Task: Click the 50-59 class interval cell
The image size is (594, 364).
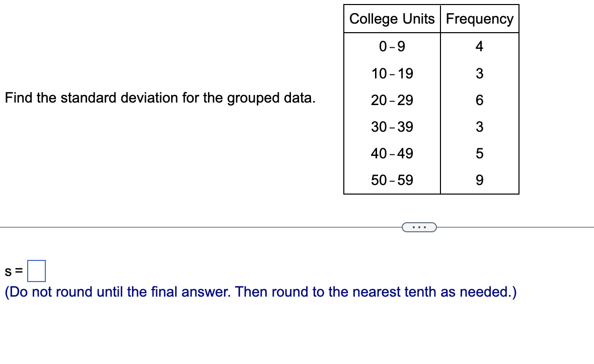Action: (392, 180)
